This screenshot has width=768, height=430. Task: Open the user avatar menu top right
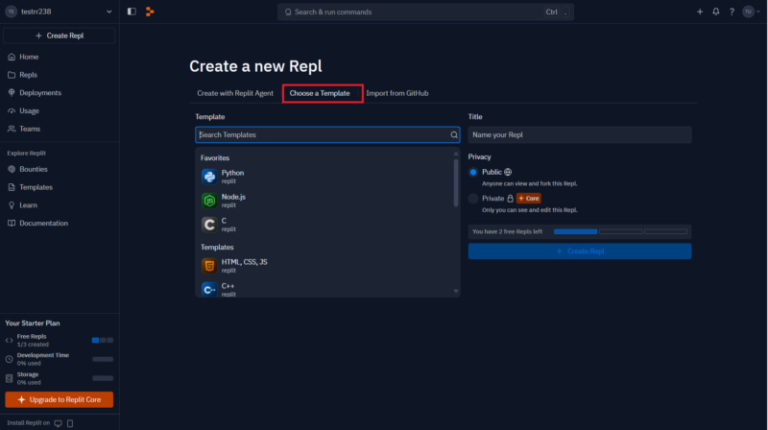[x=748, y=12]
